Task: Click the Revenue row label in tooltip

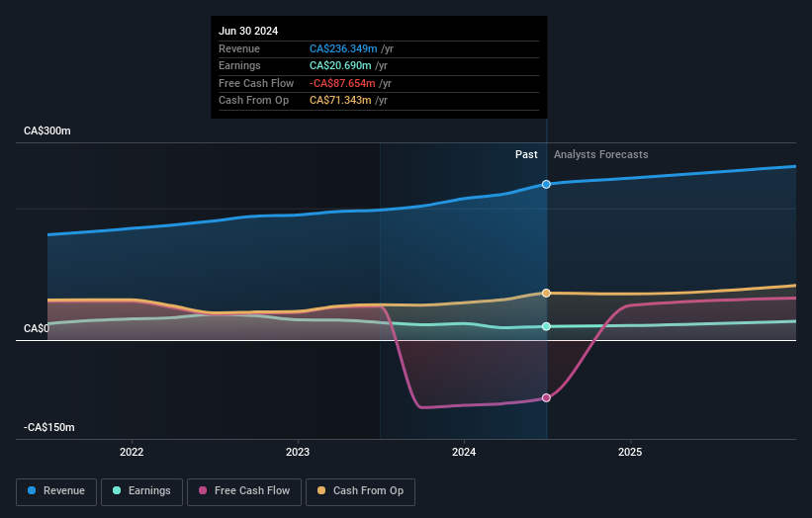Action: pyautogui.click(x=239, y=48)
